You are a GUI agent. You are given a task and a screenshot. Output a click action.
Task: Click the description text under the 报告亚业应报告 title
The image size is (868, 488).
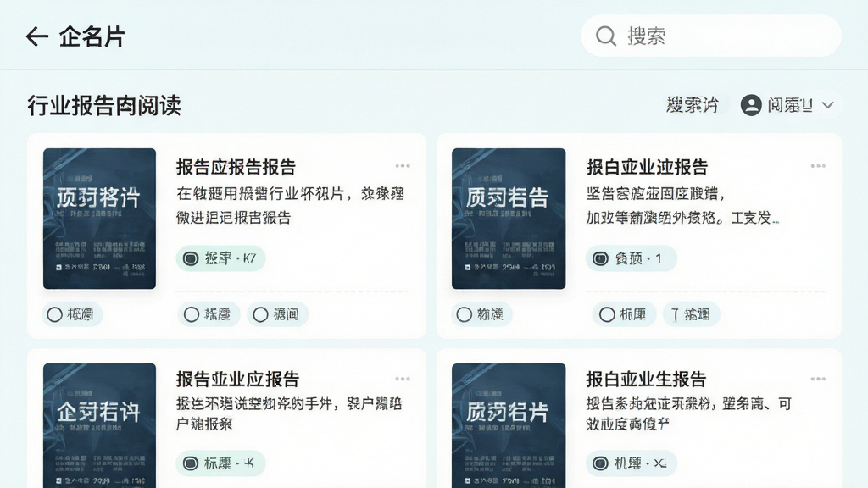point(289,413)
